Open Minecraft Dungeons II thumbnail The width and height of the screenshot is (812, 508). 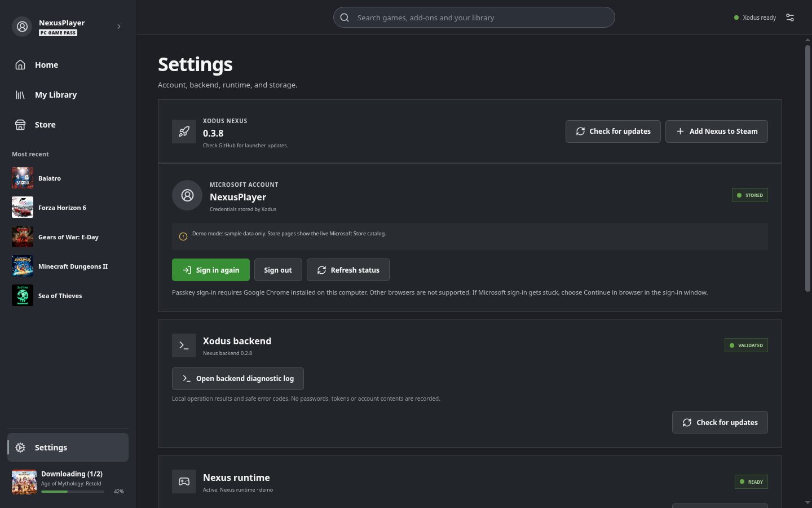pos(23,266)
